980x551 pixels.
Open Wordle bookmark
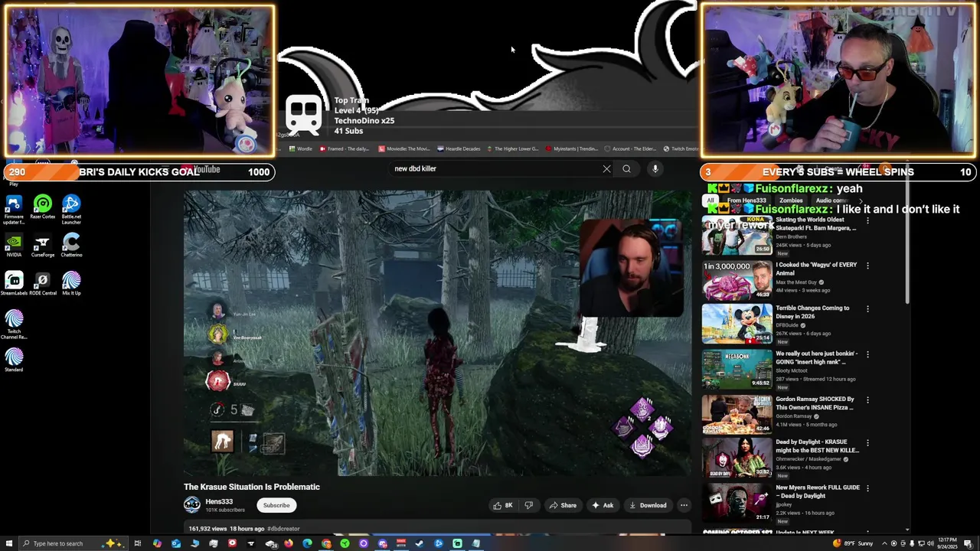tap(301, 148)
